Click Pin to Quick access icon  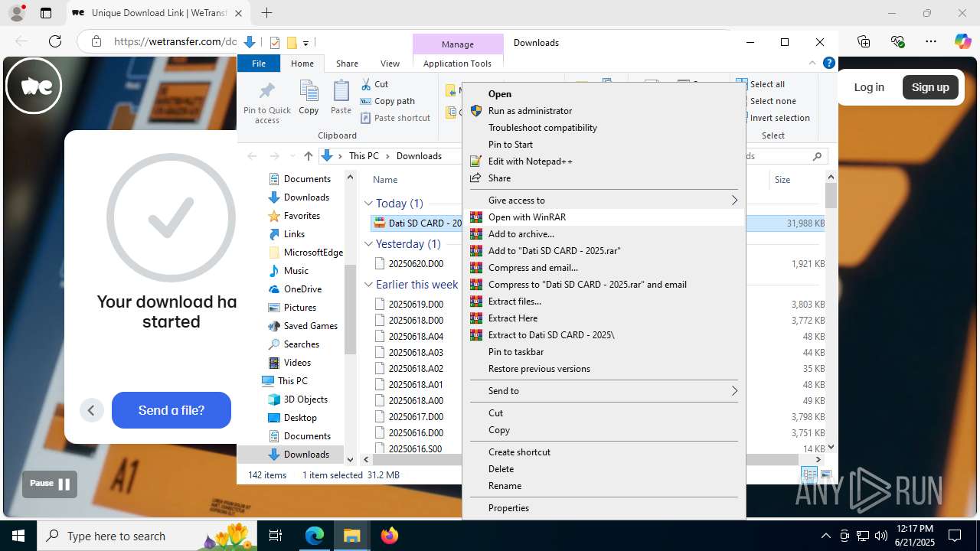(x=266, y=91)
